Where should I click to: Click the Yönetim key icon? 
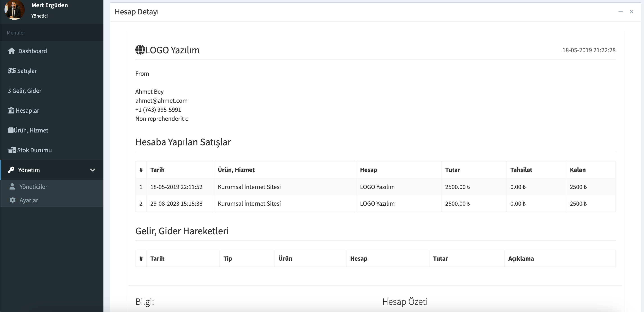(11, 170)
